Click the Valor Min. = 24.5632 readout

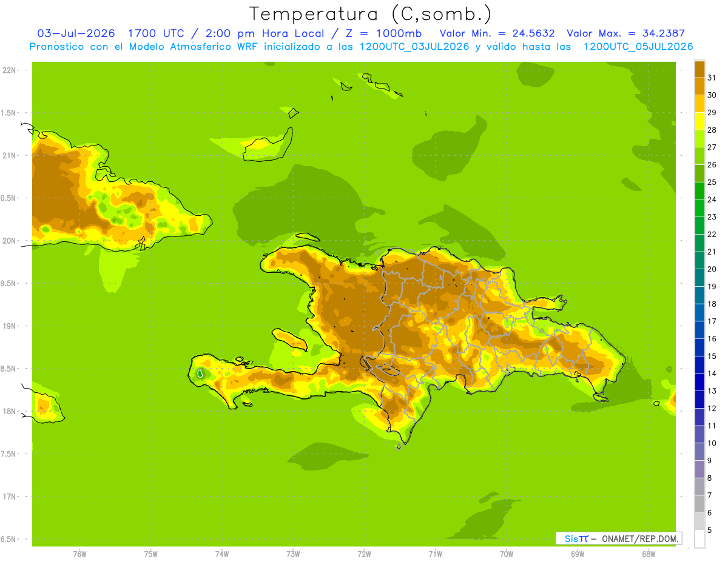click(x=497, y=33)
